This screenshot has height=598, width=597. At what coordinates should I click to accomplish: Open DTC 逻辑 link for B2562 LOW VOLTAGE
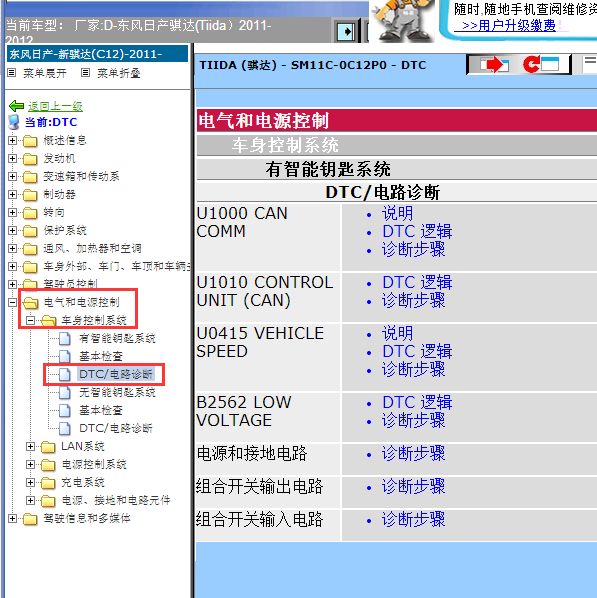(x=417, y=403)
